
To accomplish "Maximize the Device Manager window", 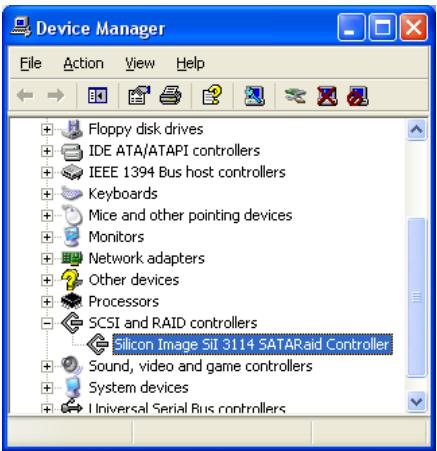I will [x=382, y=27].
